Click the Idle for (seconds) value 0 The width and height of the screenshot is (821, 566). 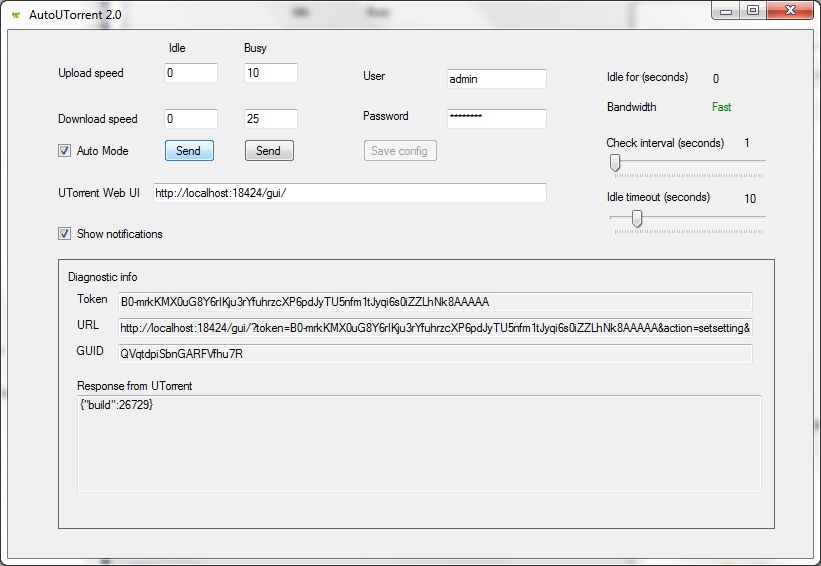(x=716, y=79)
